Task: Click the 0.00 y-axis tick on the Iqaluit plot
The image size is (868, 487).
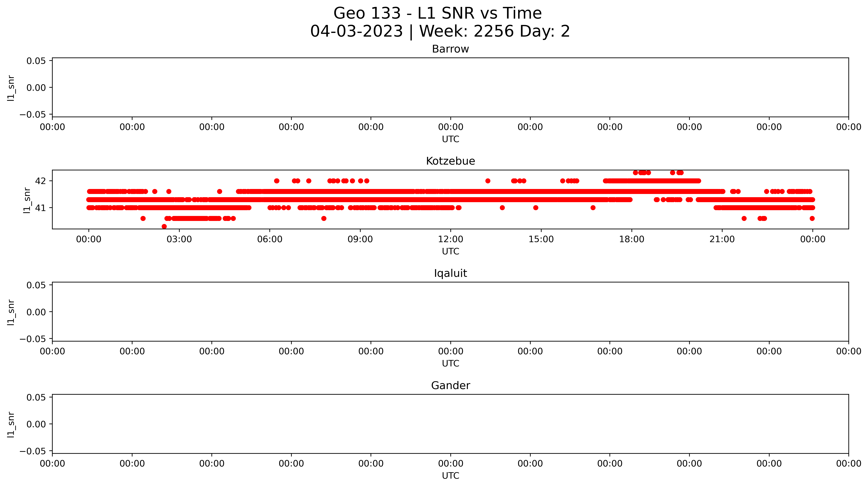Action: (36, 312)
